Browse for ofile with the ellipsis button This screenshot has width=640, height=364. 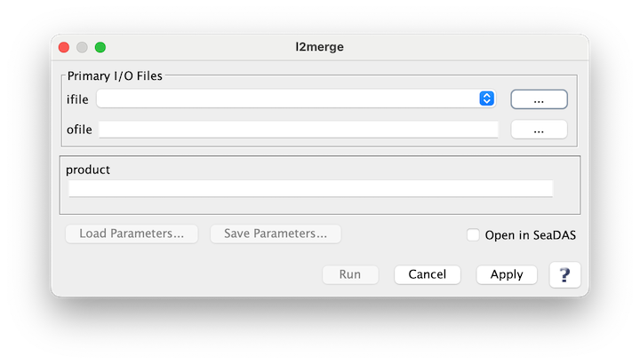pos(539,130)
